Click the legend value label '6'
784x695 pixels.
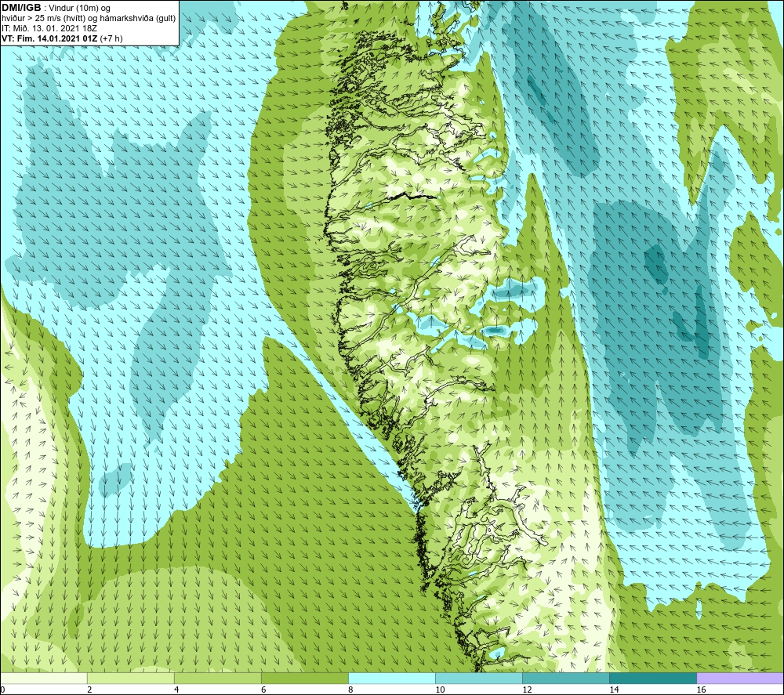pyautogui.click(x=263, y=690)
